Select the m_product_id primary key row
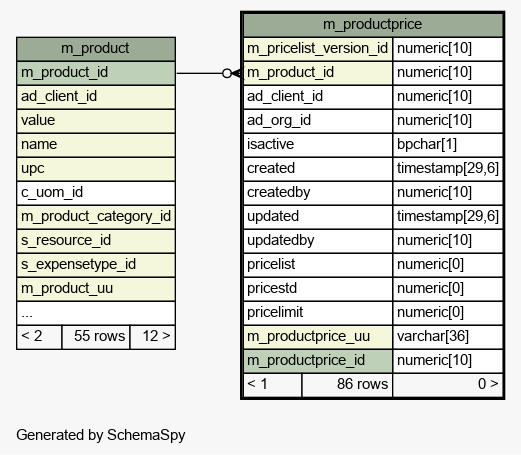This screenshot has width=521, height=455. tap(96, 73)
